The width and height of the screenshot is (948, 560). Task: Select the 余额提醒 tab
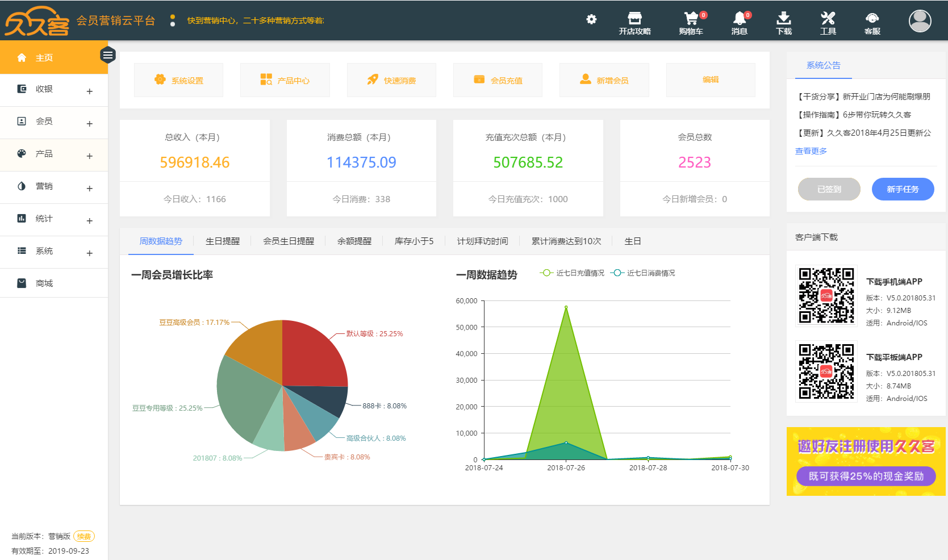coord(354,241)
